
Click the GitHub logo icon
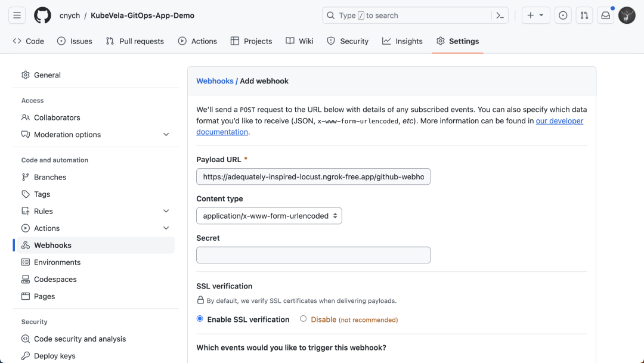(x=42, y=15)
